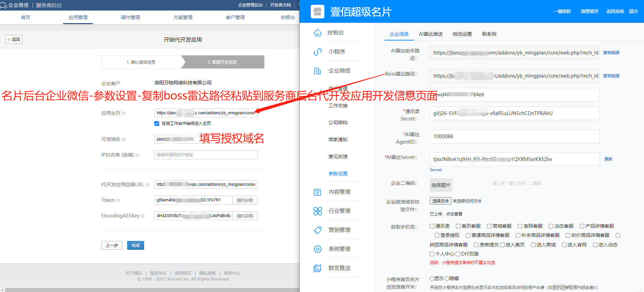This screenshot has width=644, height=292.
Task: Click the 系统管理 gear icon
Action: [x=318, y=249]
